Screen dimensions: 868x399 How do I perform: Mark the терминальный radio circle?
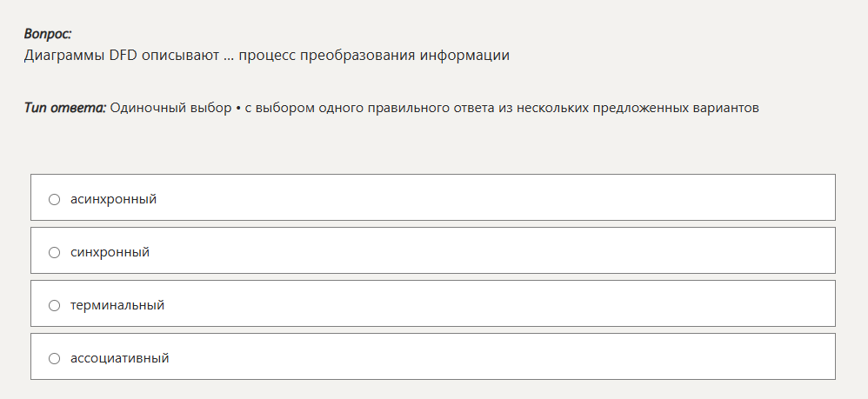[x=54, y=305]
